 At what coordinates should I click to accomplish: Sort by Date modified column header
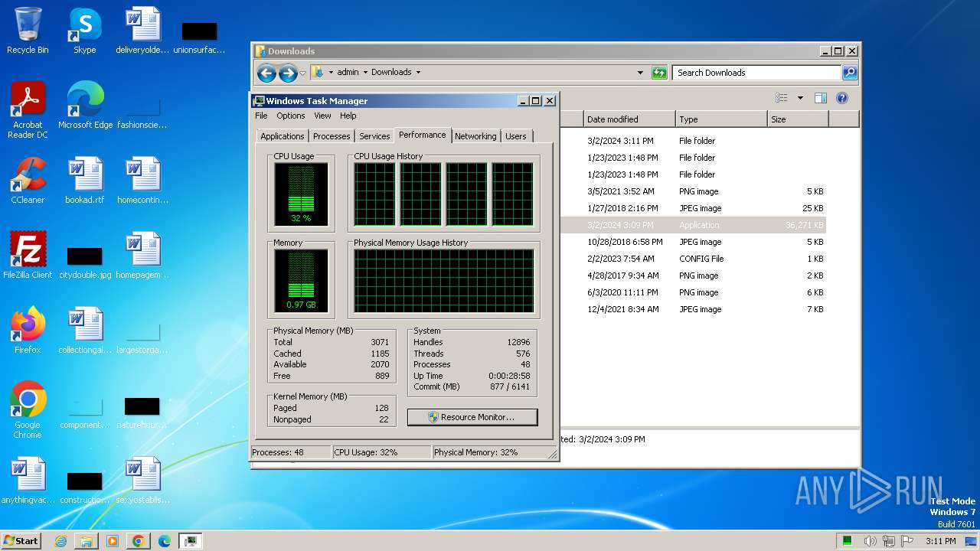click(629, 119)
